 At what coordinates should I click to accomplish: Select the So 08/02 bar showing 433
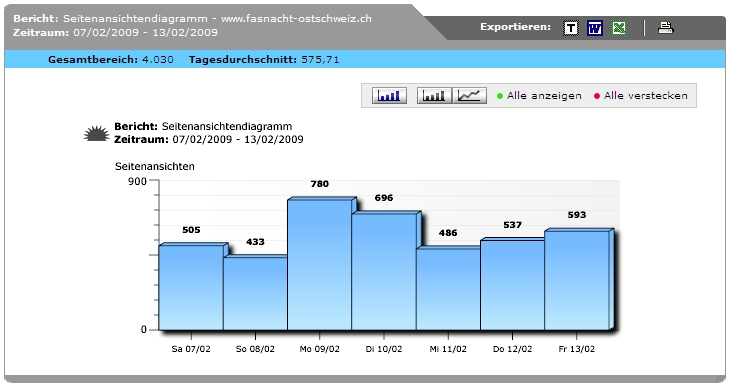(255, 294)
